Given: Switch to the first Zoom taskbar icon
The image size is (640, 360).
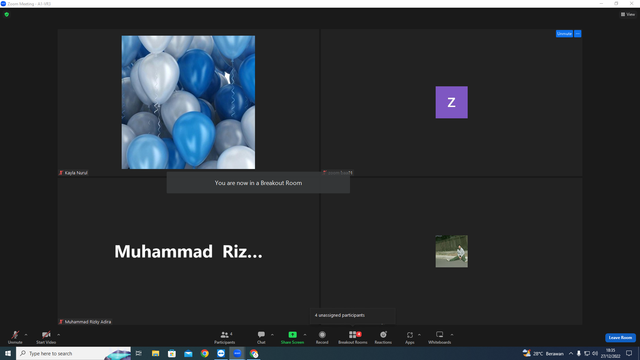Looking at the screenshot, I should tap(221, 353).
